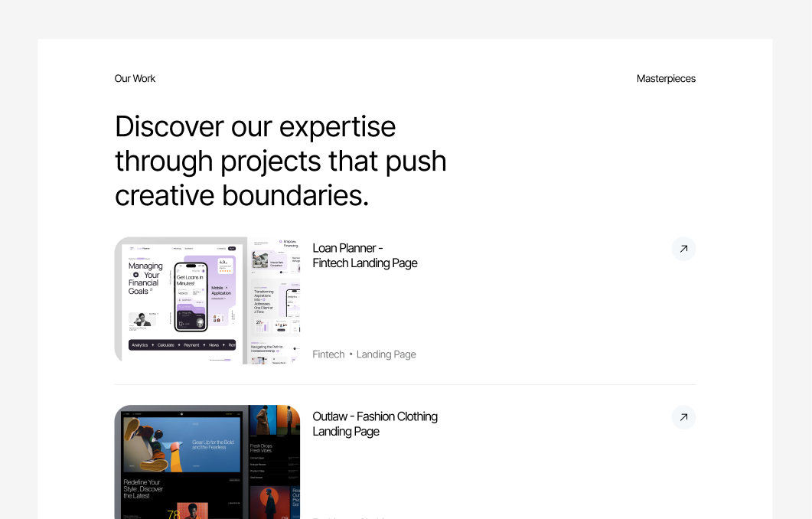Select the Fintech tag under Loan Planner
The width and height of the screenshot is (812, 519).
tap(328, 354)
